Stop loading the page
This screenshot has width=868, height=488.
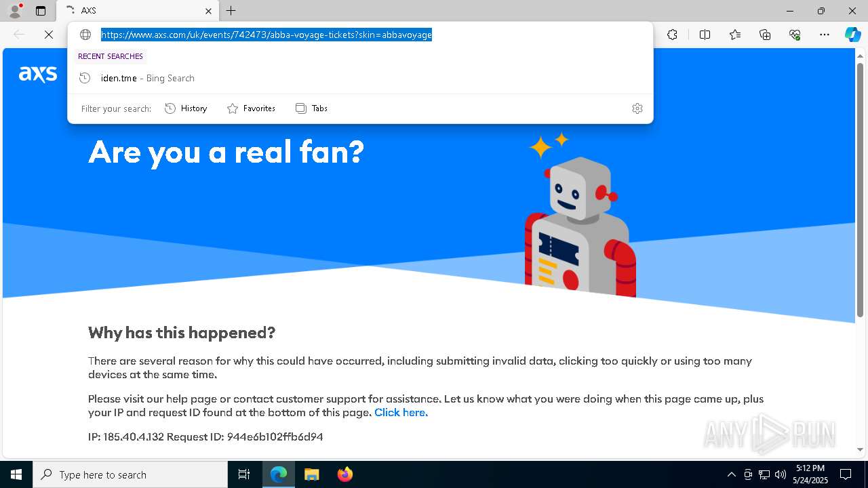pos(49,35)
